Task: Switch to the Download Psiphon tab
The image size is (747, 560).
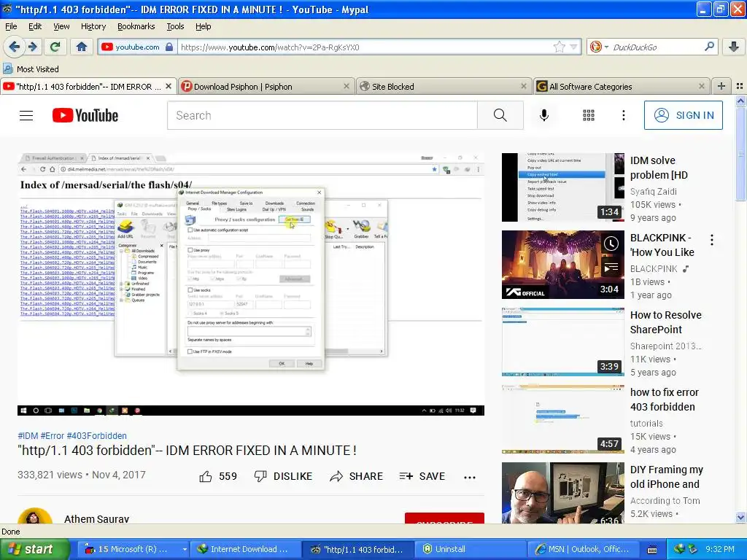Action: click(x=266, y=87)
